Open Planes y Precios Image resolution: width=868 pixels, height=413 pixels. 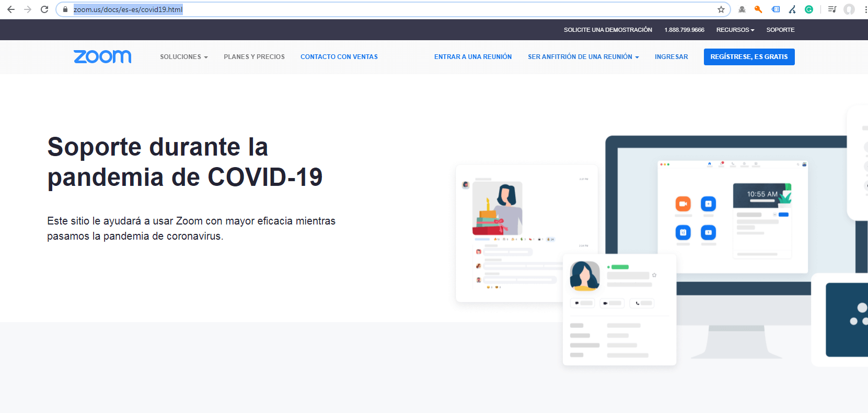coord(254,57)
